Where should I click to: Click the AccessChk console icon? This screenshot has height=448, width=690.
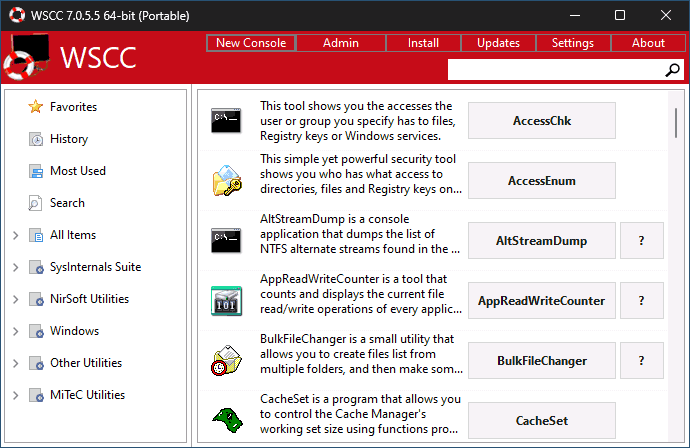(226, 120)
